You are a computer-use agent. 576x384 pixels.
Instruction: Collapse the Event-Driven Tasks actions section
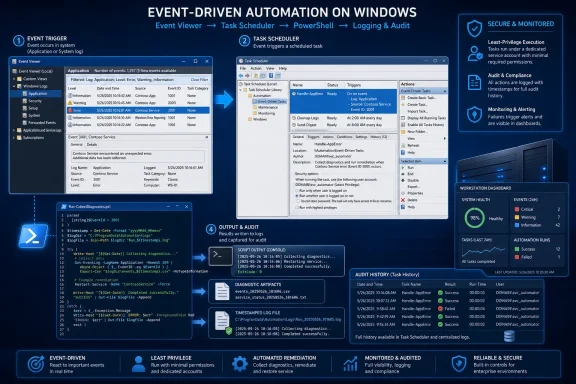coord(445,91)
